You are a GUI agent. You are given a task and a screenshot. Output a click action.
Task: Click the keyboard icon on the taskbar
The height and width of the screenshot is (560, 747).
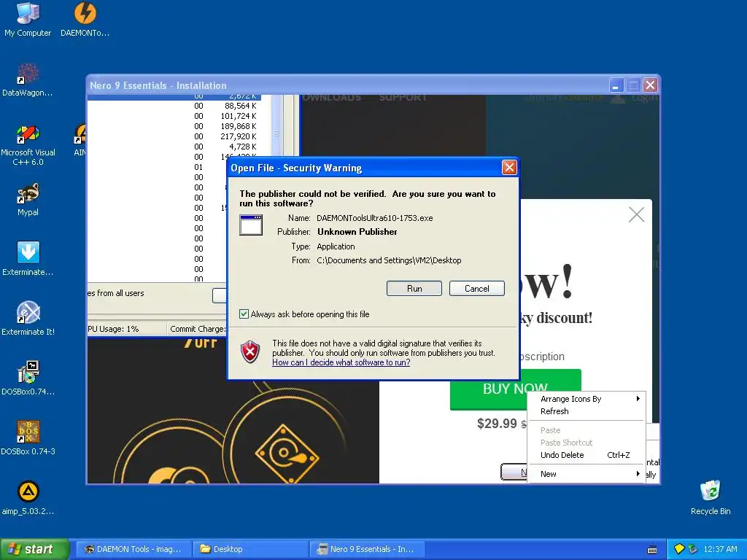click(x=652, y=550)
